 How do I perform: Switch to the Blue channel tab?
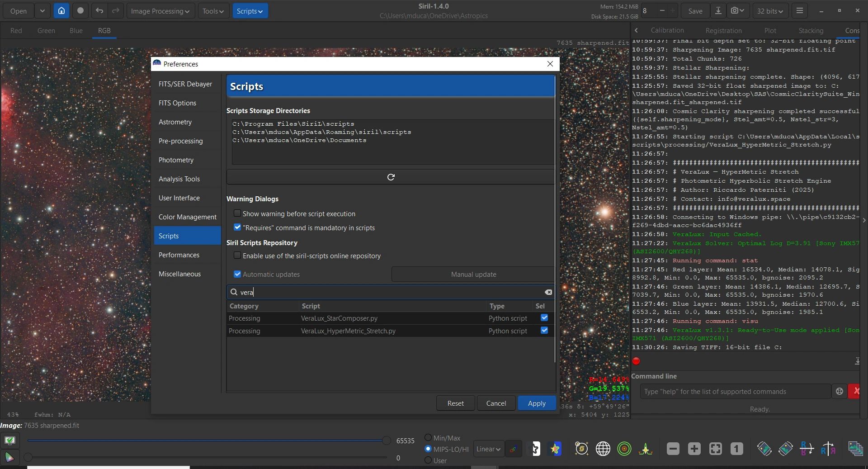coord(76,31)
